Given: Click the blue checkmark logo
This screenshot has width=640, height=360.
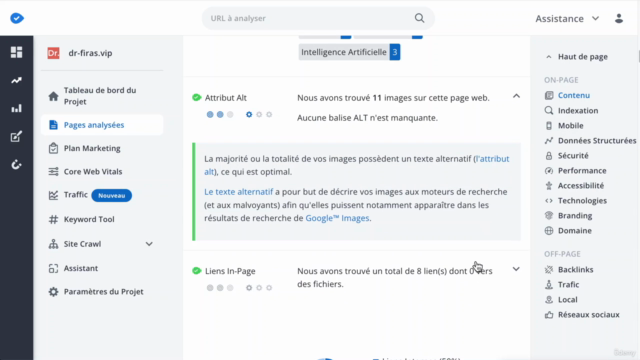Looking at the screenshot, I should [17, 18].
